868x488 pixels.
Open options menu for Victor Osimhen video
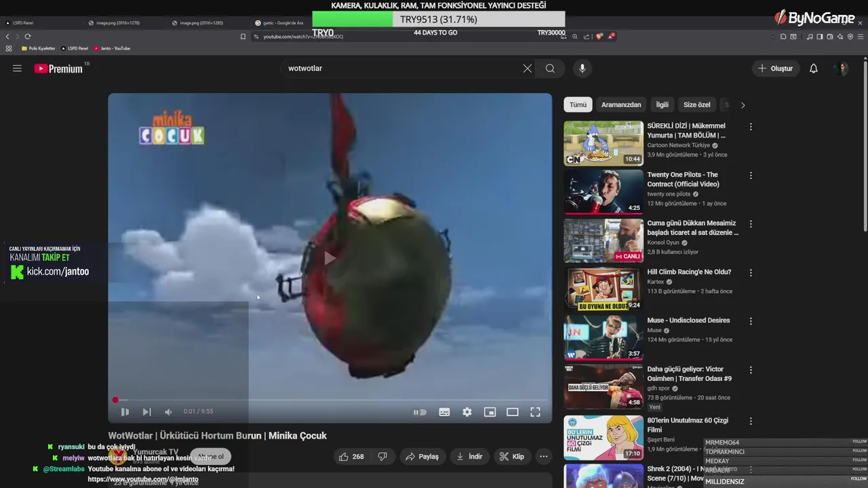pos(750,370)
